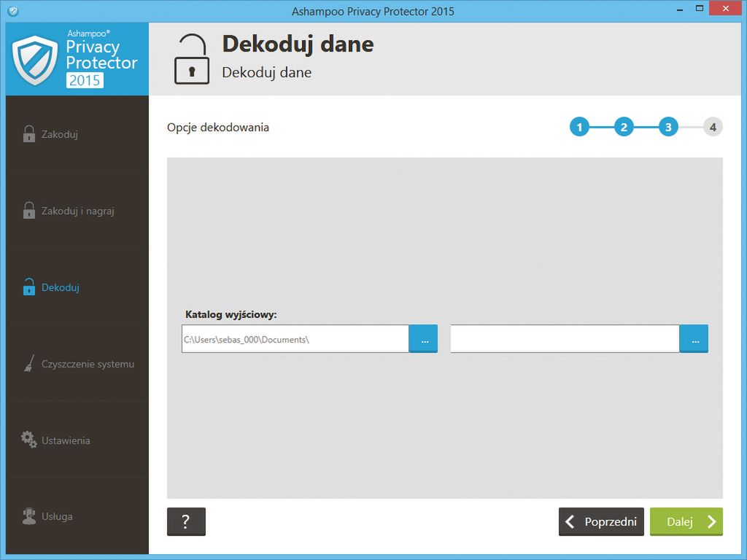Viewport: 747px width, 560px height.
Task: Maximize the Privacy Protector window
Action: pyautogui.click(x=700, y=9)
